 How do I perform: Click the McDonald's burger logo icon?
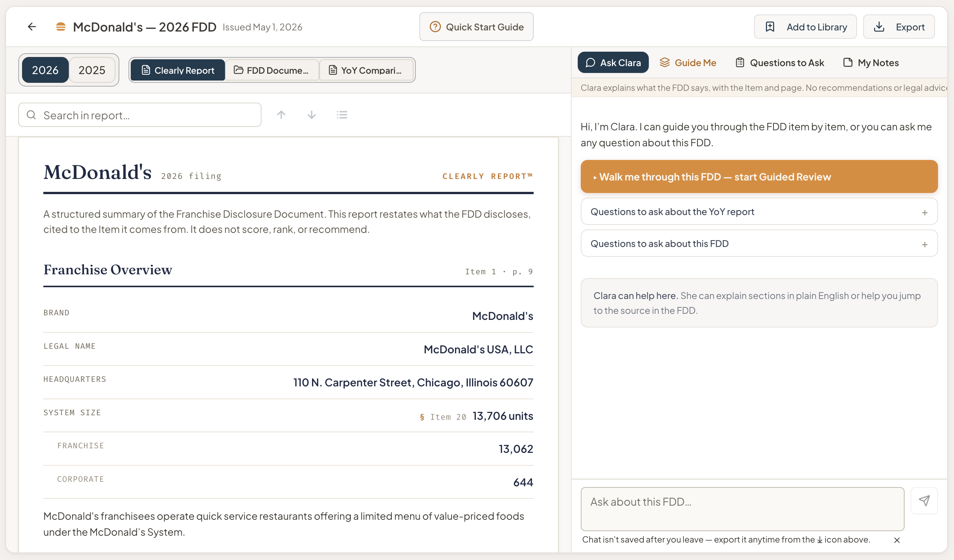pos(60,27)
